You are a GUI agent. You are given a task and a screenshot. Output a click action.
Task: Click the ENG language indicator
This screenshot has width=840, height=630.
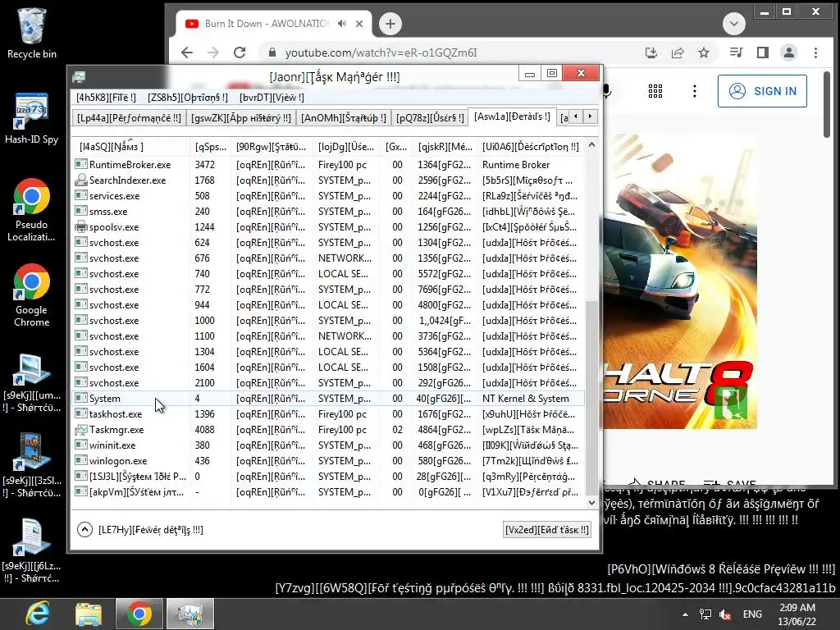[x=752, y=614]
